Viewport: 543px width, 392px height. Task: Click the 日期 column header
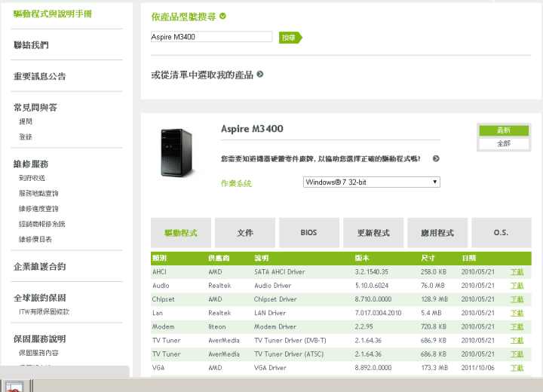coord(469,258)
